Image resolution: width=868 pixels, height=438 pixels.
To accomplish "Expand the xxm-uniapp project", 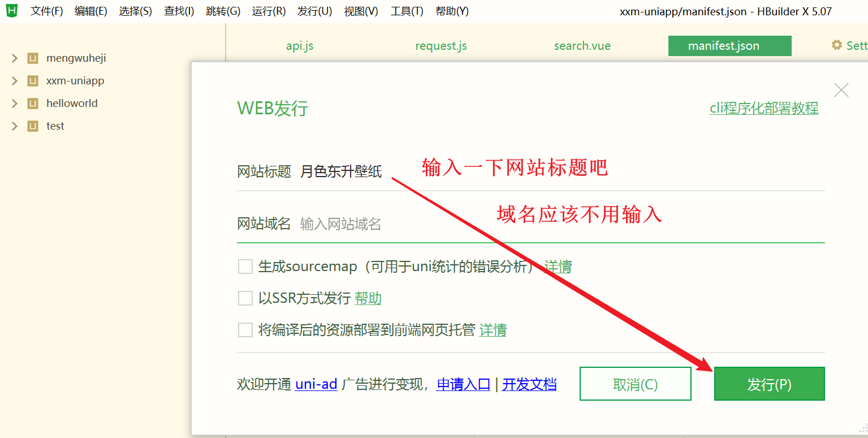I will click(x=15, y=81).
